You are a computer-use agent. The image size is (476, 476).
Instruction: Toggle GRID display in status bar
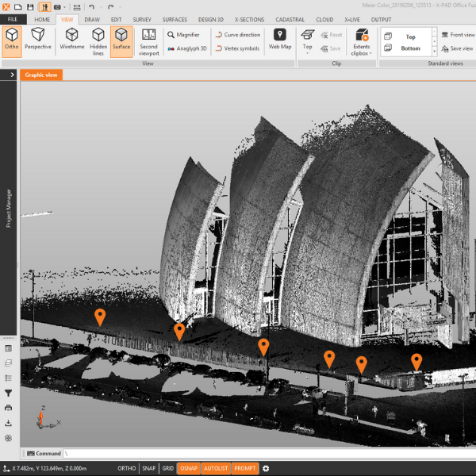pos(167,468)
